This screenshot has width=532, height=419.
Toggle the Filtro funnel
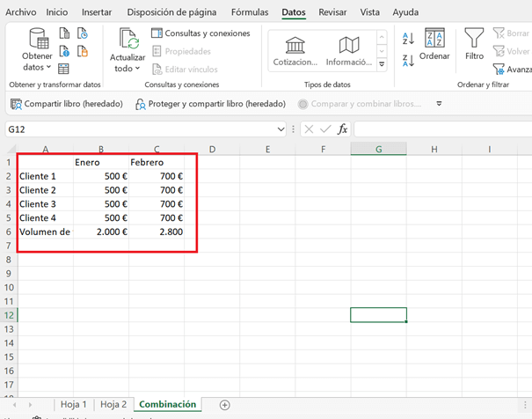click(x=474, y=44)
